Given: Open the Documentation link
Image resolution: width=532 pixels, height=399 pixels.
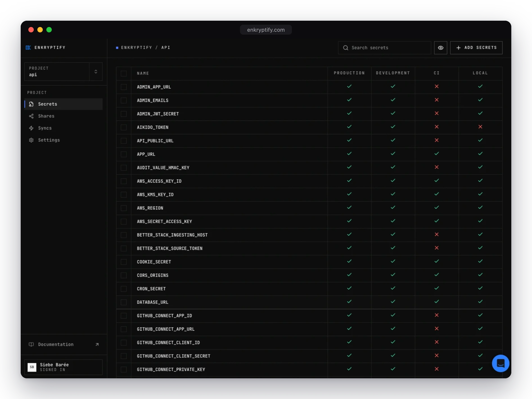Looking at the screenshot, I should [63, 344].
